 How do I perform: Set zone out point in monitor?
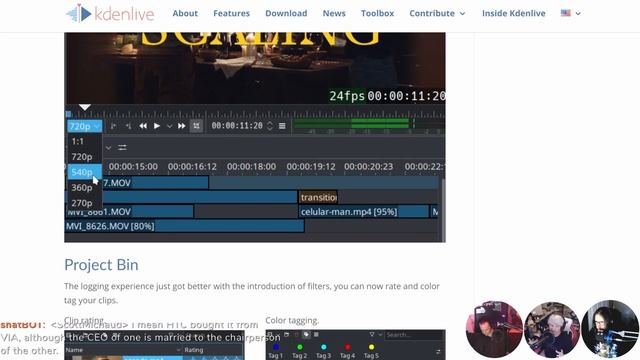(128, 126)
